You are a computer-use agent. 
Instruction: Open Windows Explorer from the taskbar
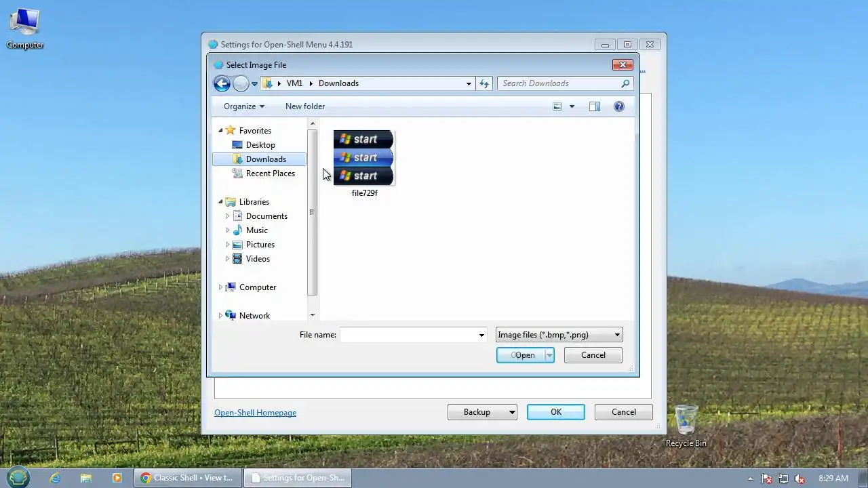click(86, 478)
